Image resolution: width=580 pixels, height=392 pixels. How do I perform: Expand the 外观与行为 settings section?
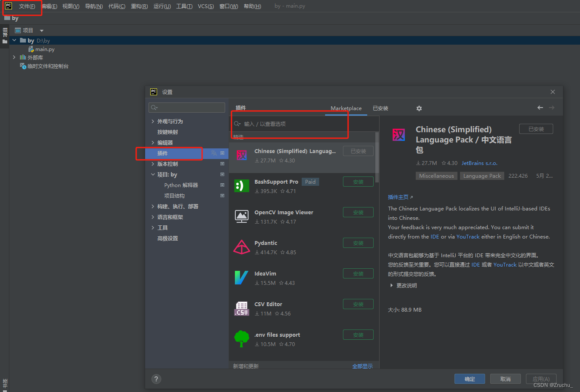click(153, 121)
